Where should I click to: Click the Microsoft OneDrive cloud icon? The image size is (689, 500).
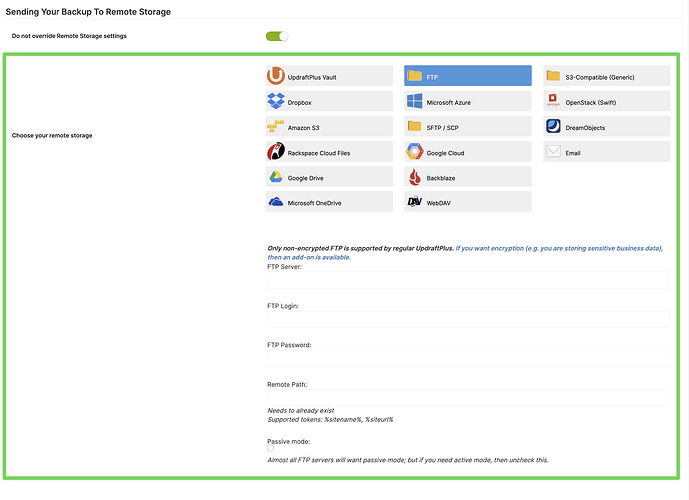(x=276, y=202)
